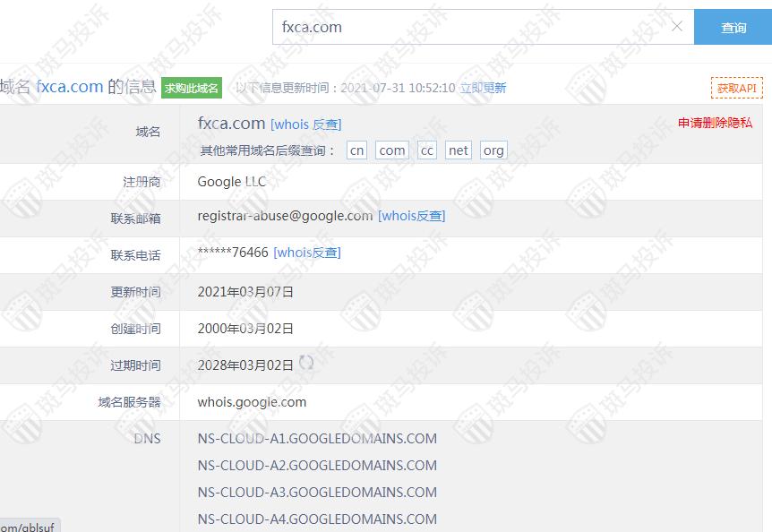772x532 pixels.
Task: Clear the search box with the X icon
Action: click(677, 26)
